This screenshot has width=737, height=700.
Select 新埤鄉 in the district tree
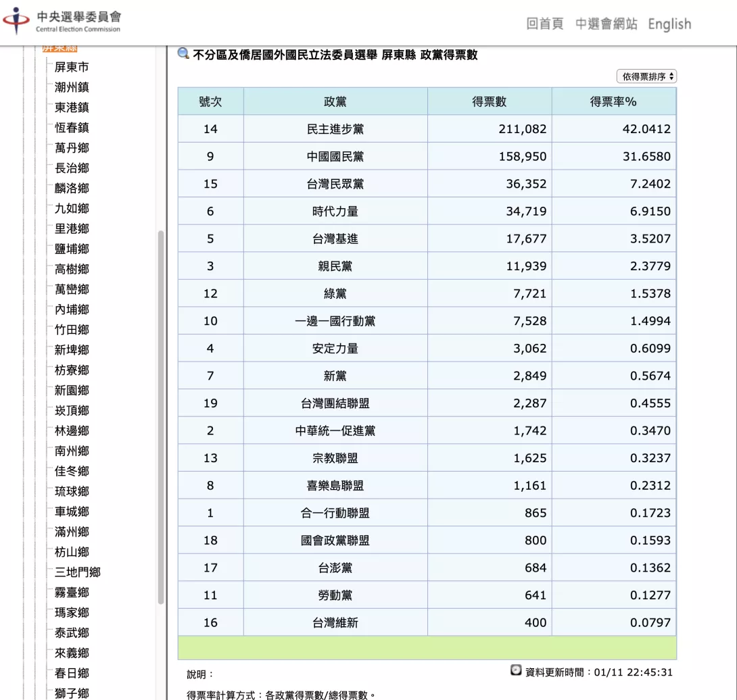pyautogui.click(x=72, y=350)
